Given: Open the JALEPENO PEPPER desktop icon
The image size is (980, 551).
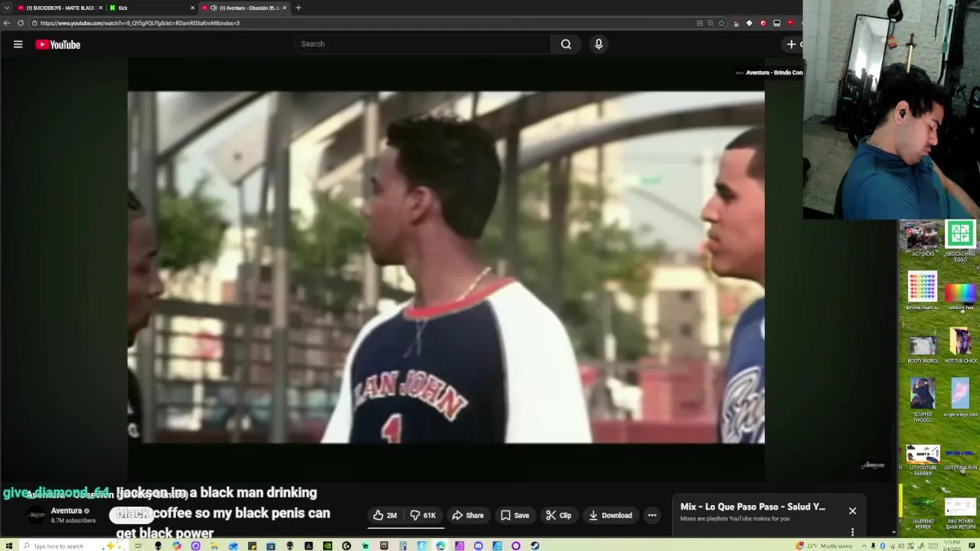Looking at the screenshot, I should click(x=923, y=511).
